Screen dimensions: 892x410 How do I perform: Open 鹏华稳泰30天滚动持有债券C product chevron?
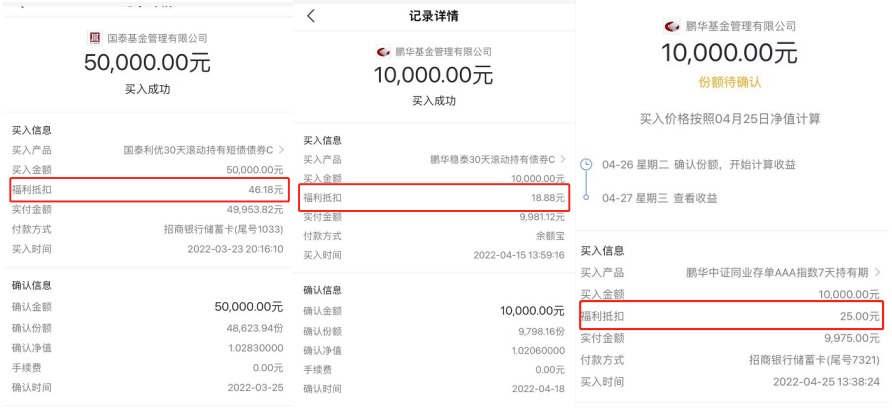click(x=563, y=159)
